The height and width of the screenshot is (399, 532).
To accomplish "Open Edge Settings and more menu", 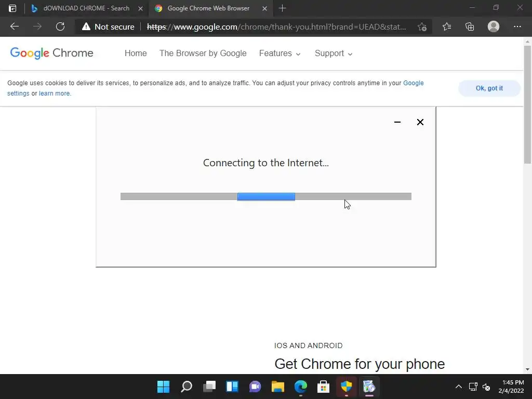I will pos(517,26).
